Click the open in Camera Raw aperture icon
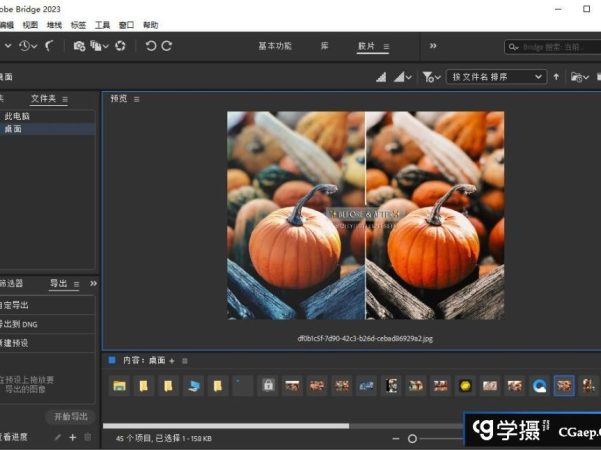Image resolution: width=601 pixels, height=450 pixels. point(120,46)
